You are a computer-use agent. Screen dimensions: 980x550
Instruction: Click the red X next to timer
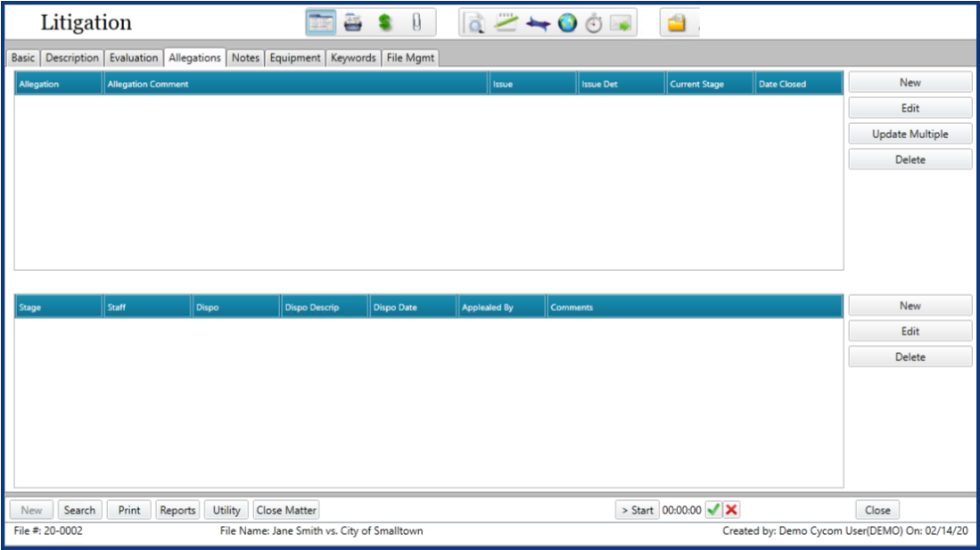(x=731, y=510)
